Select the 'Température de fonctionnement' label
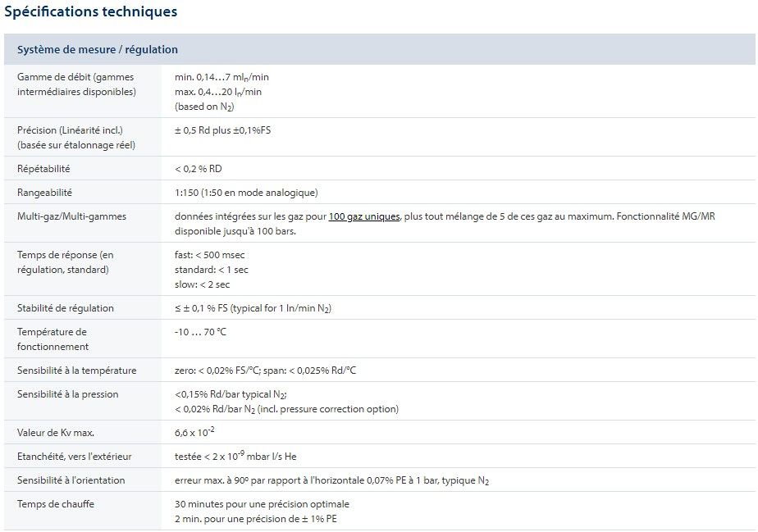This screenshot has height=532, width=758. tap(53, 339)
